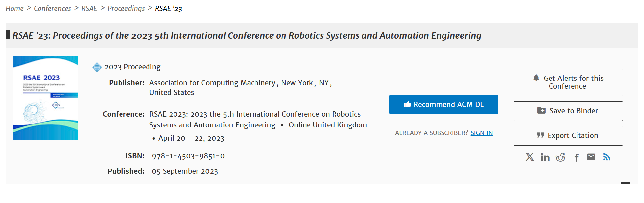Navigate to RSAE breadcrumb
This screenshot has height=203, width=644.
point(89,9)
